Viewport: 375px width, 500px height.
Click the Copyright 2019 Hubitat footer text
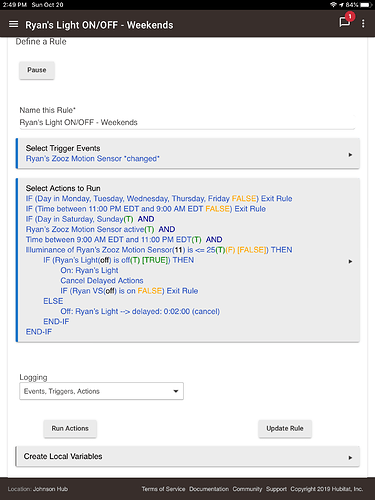coord(327,489)
